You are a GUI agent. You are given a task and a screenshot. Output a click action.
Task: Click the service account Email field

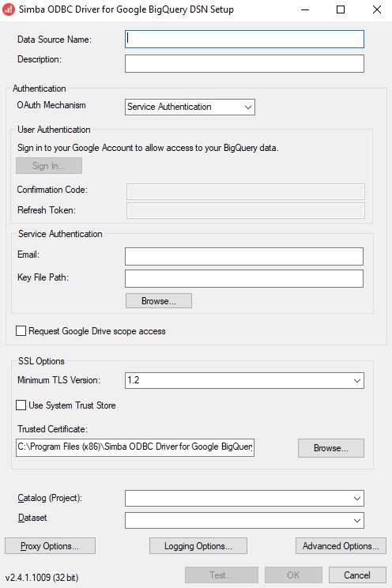click(x=244, y=256)
